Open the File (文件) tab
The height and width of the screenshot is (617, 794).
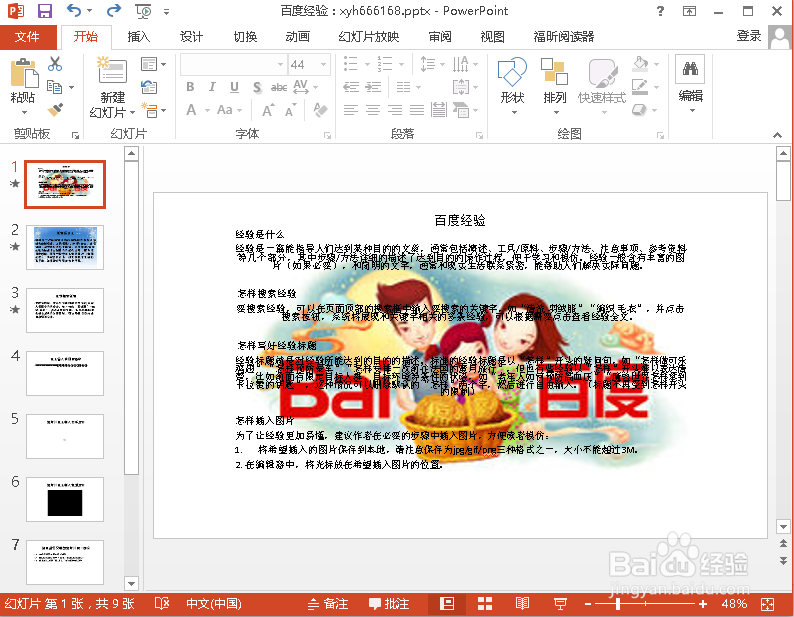coord(27,36)
